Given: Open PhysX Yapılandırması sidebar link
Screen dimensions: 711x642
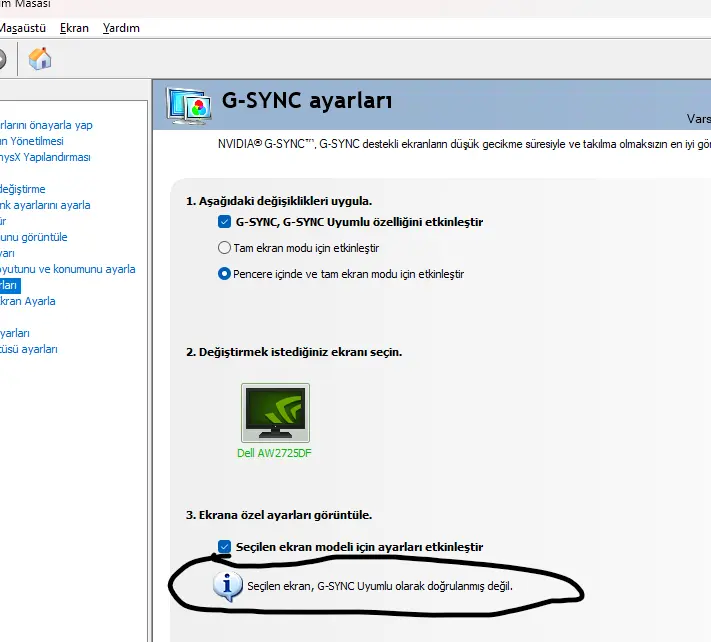Looking at the screenshot, I should tap(45, 157).
